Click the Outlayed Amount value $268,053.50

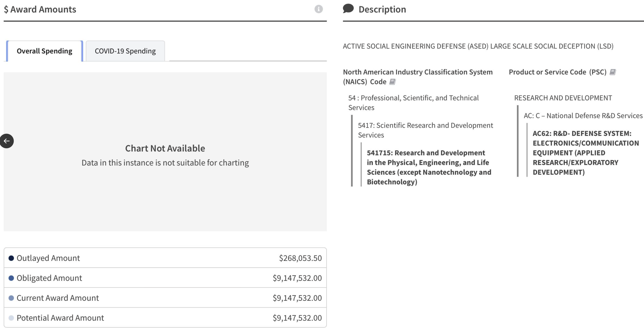(300, 258)
